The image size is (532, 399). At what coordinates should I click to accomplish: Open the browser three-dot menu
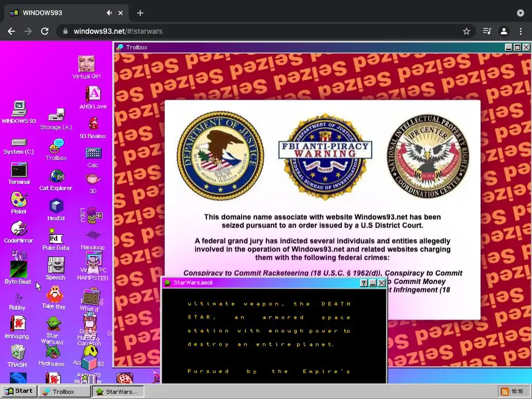521,31
